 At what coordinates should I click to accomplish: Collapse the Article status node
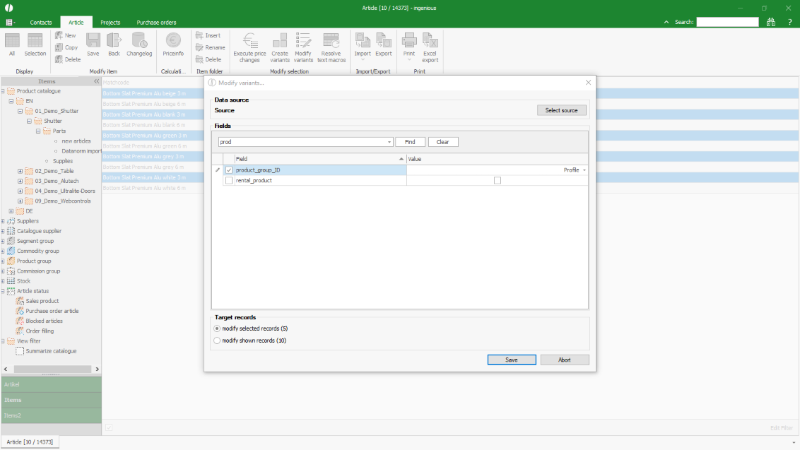[x=3, y=291]
